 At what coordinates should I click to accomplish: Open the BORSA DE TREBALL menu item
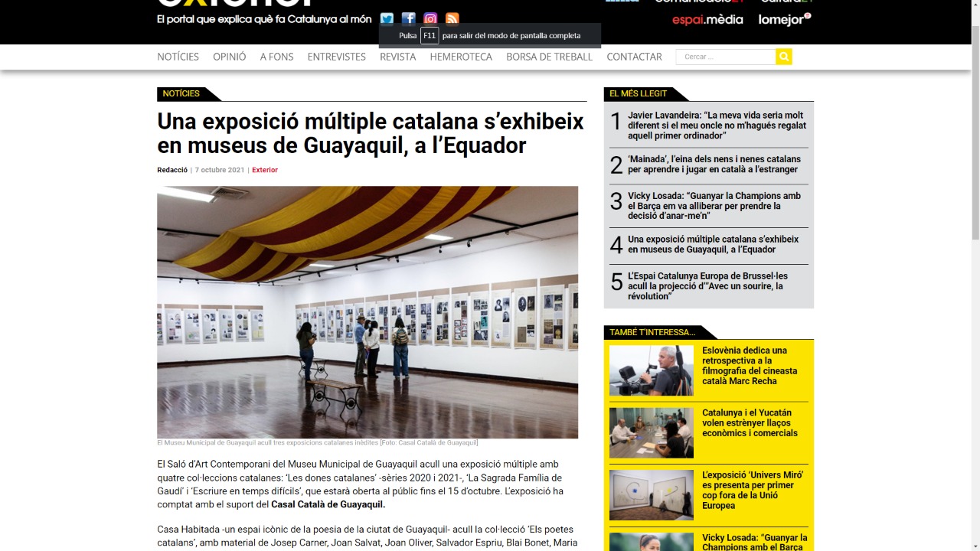pos(550,57)
